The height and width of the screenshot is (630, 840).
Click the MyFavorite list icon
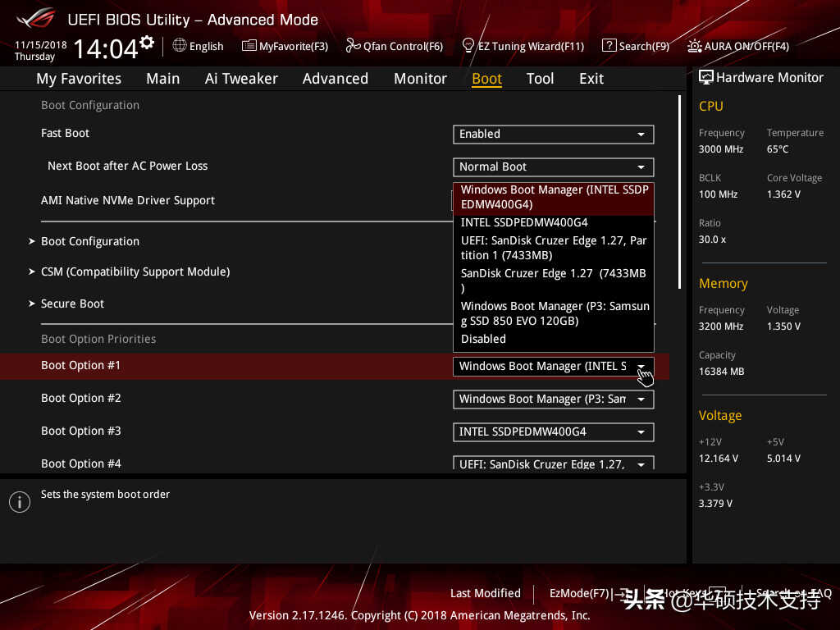tap(249, 46)
